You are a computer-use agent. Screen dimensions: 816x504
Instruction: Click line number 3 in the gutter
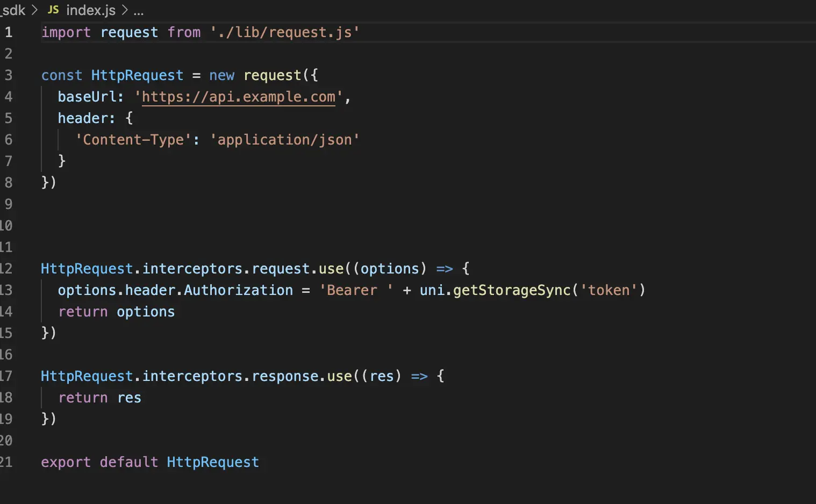[x=9, y=75]
